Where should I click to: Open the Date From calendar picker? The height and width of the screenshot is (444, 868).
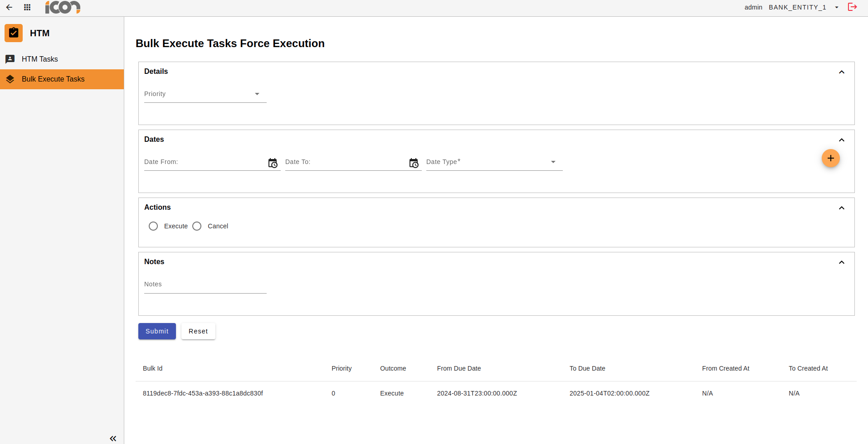pyautogui.click(x=273, y=163)
